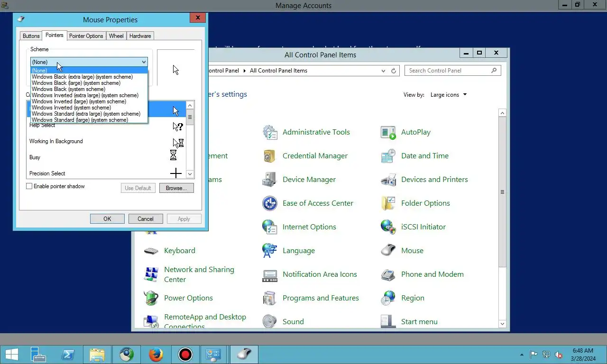The height and width of the screenshot is (364, 607).
Task: Select the Busy pointer row
Action: point(107,157)
